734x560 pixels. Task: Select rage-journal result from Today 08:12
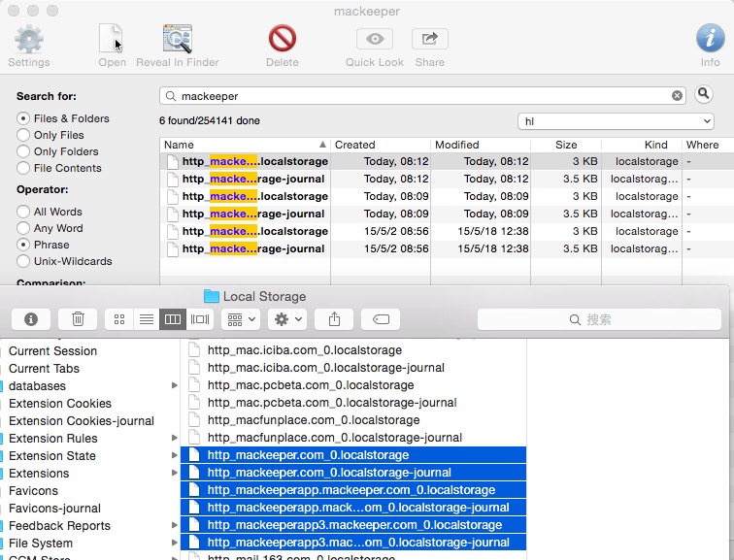click(447, 179)
